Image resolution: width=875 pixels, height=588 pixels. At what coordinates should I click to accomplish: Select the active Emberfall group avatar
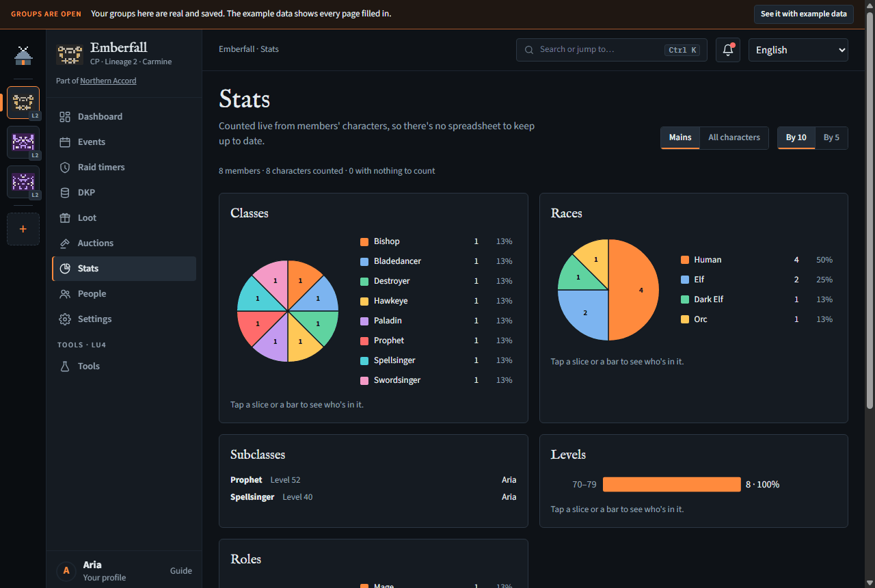coord(23,103)
